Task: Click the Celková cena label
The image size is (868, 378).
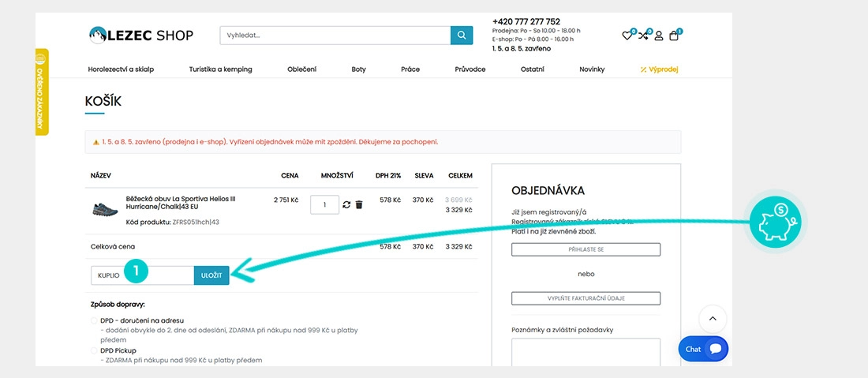Action: (113, 246)
